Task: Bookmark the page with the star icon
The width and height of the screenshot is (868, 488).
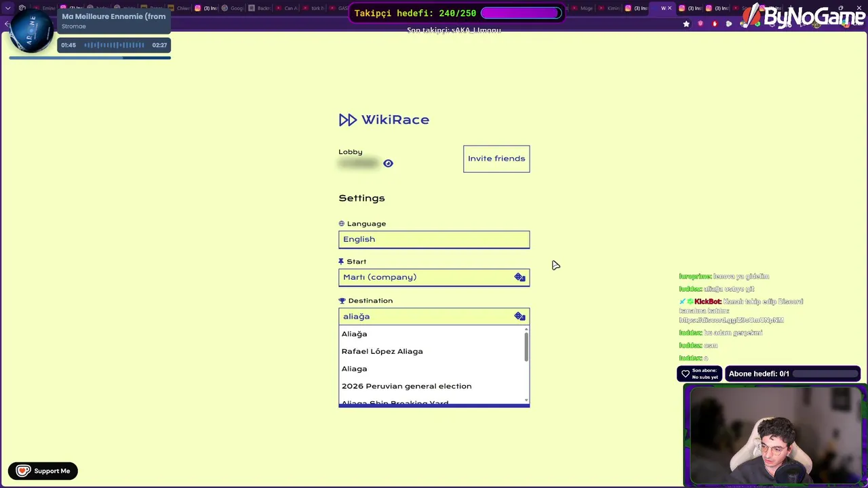Action: (x=686, y=24)
